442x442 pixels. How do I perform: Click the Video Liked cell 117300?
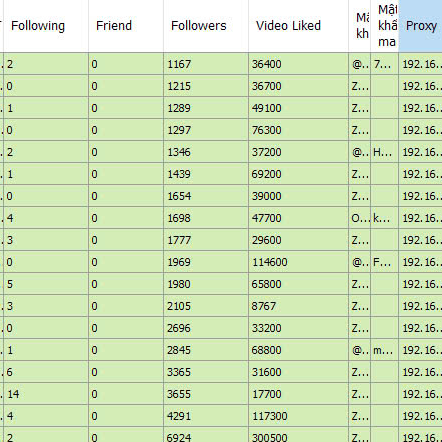click(298, 416)
